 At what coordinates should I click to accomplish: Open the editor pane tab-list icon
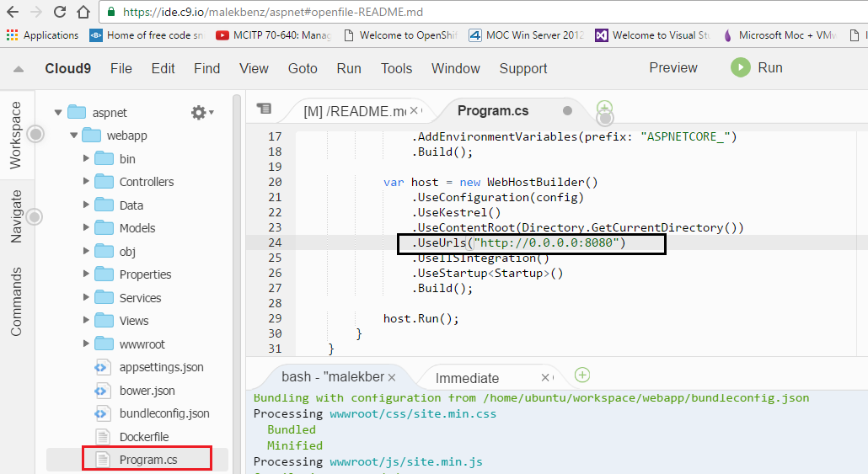click(x=264, y=109)
